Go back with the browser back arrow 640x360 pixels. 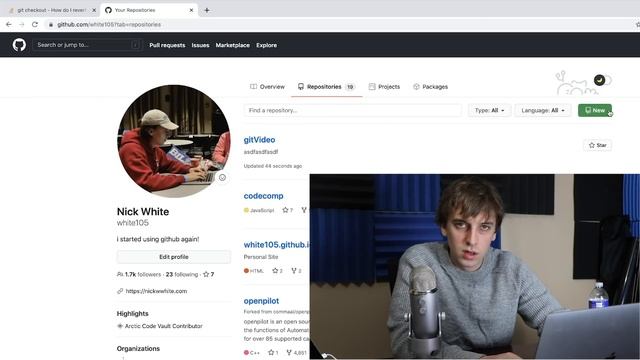[x=9, y=24]
